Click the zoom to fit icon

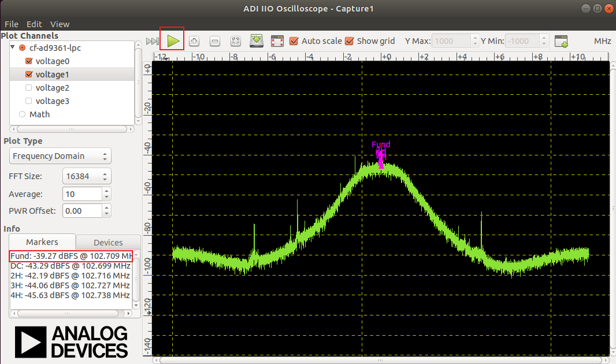tap(236, 41)
